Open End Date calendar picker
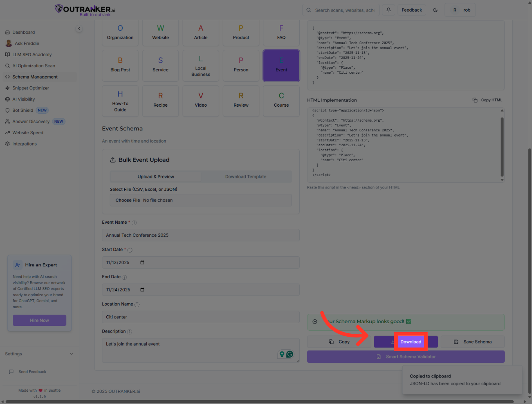The image size is (532, 404). (x=142, y=290)
